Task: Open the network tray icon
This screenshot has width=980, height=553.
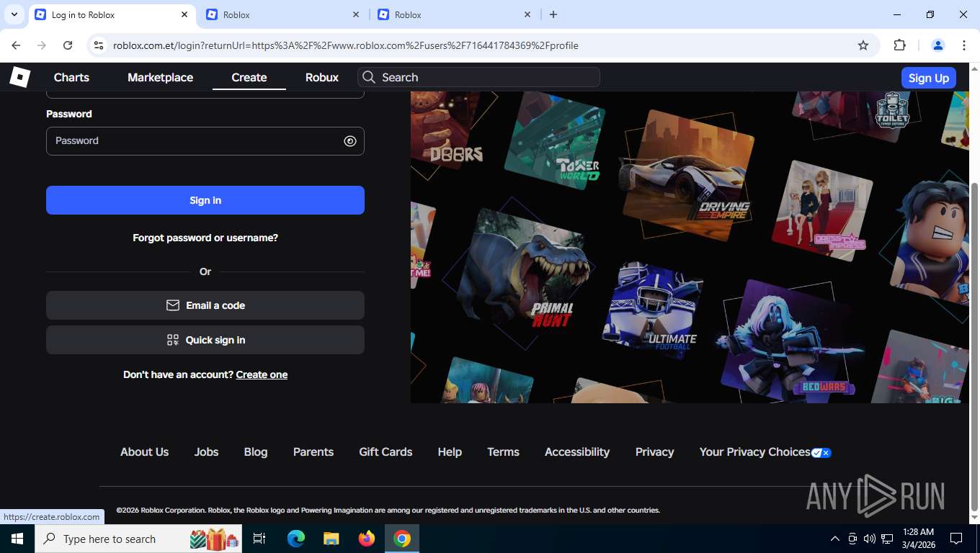Action: coord(887,539)
